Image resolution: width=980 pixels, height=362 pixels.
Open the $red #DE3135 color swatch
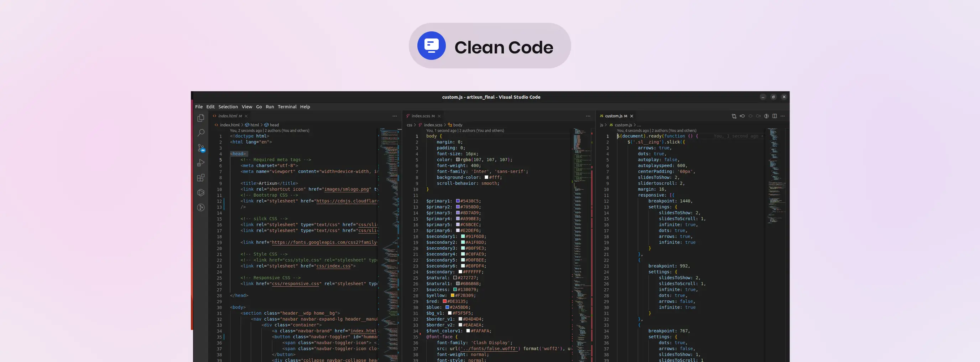tap(445, 301)
